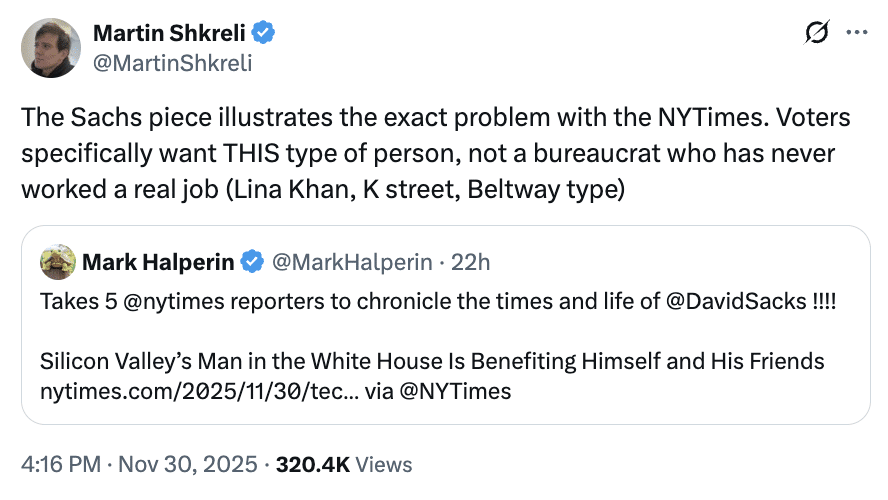Click the Silicon Valley's Man headline text

pos(432,361)
